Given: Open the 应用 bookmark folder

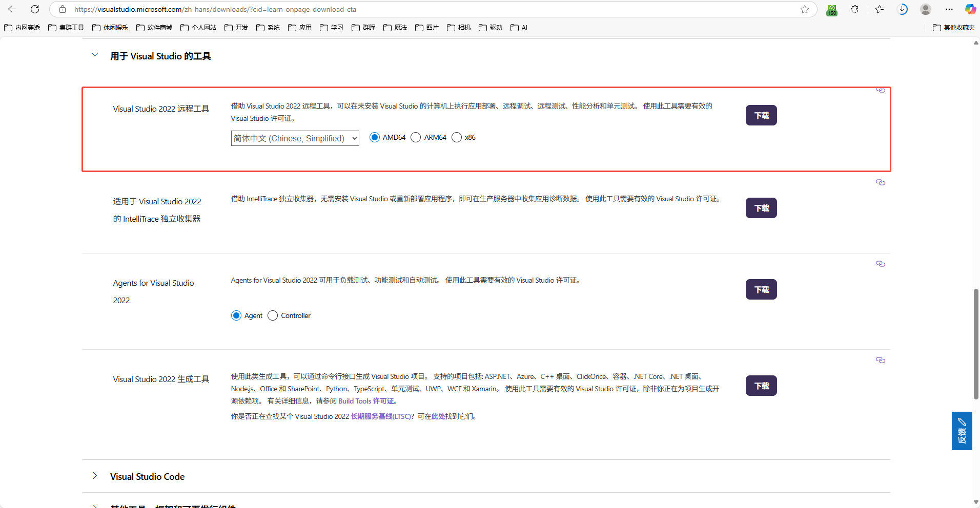Looking at the screenshot, I should 300,28.
